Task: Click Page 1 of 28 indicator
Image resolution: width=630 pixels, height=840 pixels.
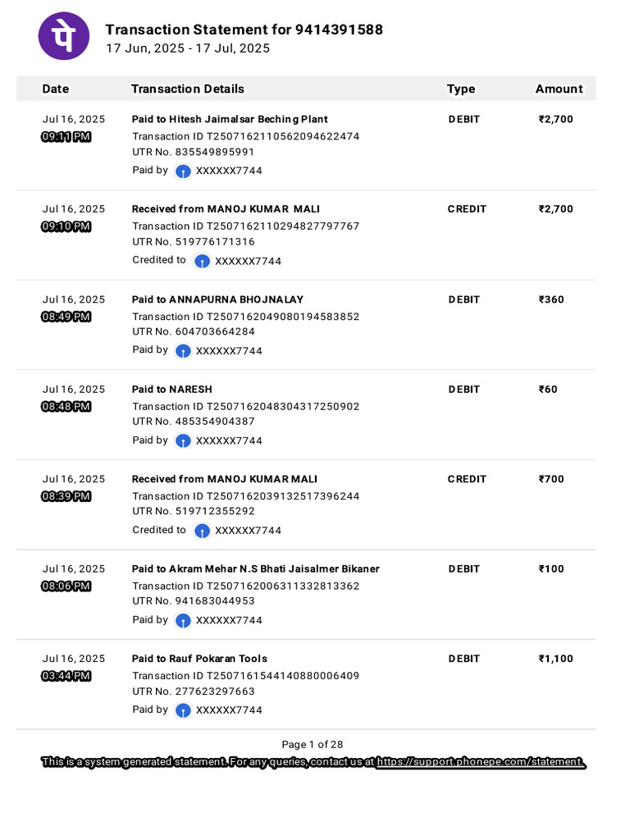Action: pos(313,745)
